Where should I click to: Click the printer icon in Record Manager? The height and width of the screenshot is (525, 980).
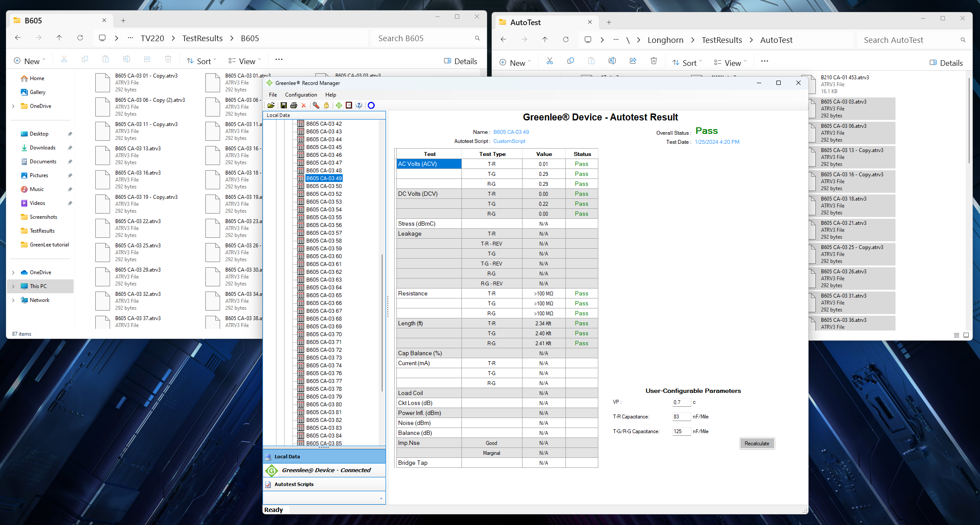tap(294, 105)
